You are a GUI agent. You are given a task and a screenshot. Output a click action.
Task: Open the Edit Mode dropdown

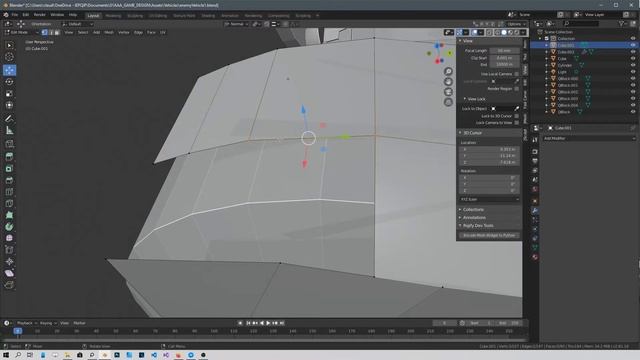(x=22, y=32)
